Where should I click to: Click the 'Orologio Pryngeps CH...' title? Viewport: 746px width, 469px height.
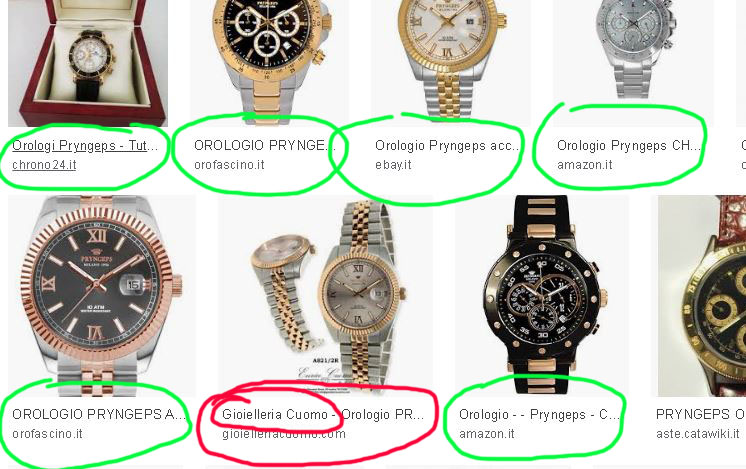coord(629,146)
